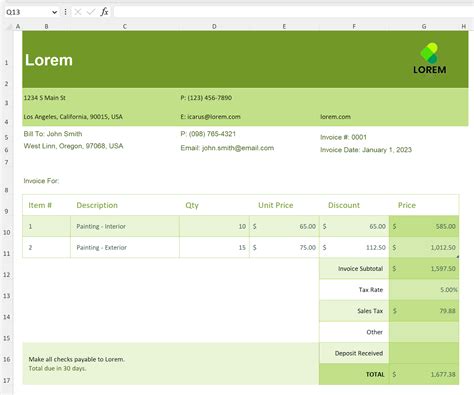This screenshot has height=395, width=474.
Task: Select the 65.00 unit price cell
Action: [284, 226]
